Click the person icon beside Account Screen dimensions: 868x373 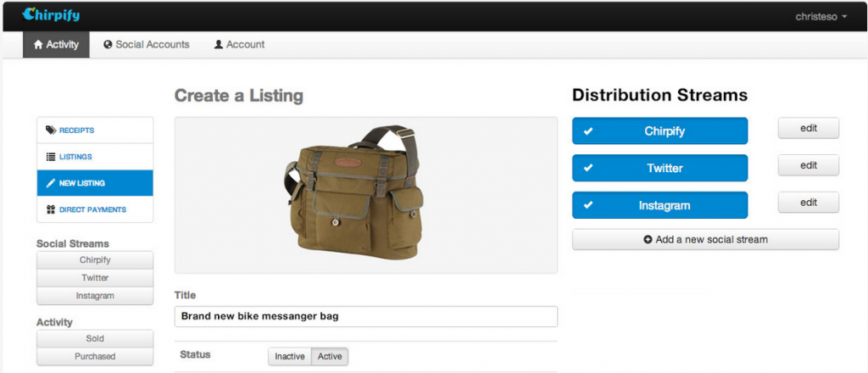coord(218,45)
